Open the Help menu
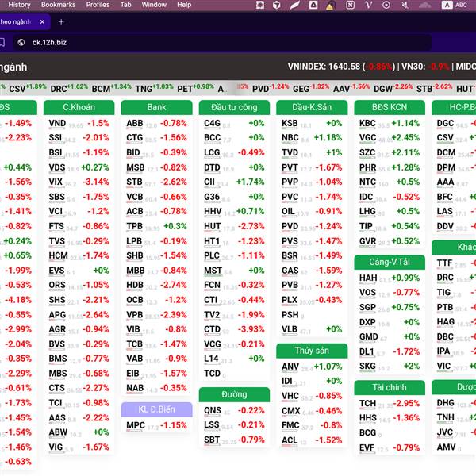The height and width of the screenshot is (476, 476). coord(184,5)
